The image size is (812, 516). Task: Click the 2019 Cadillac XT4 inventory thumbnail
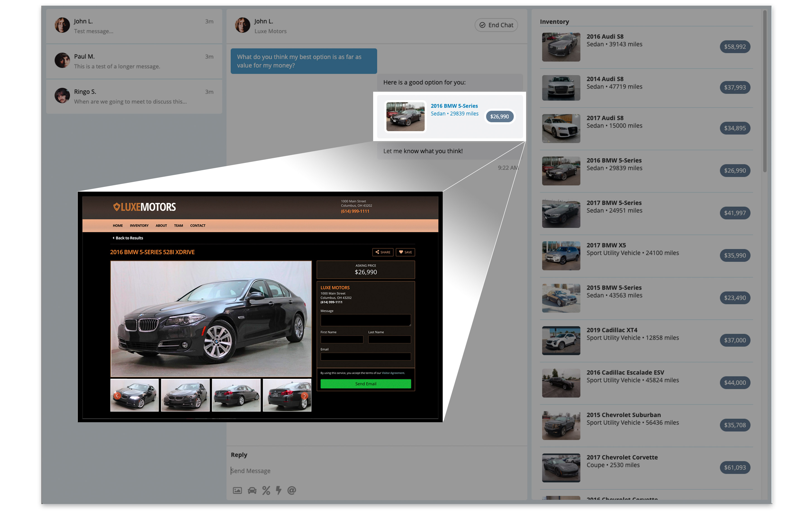561,340
